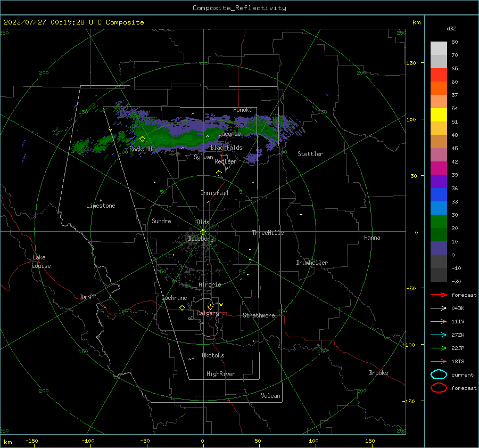
Task: Select the 51 dBZ yellow color swatch
Action: pos(439,115)
